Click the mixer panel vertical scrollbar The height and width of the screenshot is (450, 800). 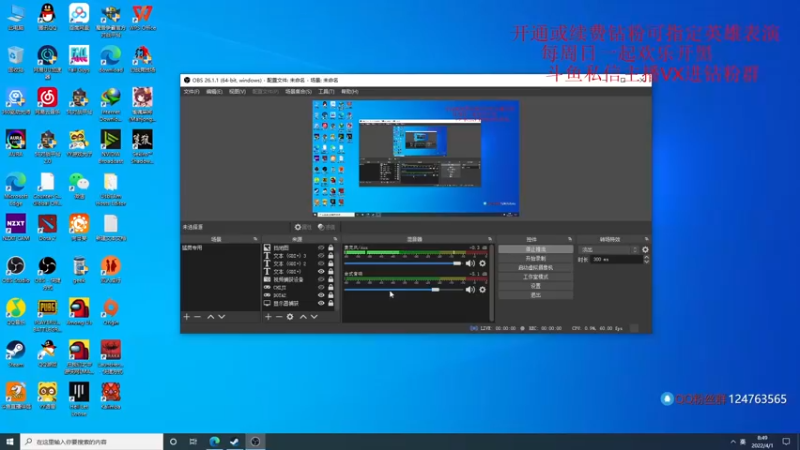(491, 283)
